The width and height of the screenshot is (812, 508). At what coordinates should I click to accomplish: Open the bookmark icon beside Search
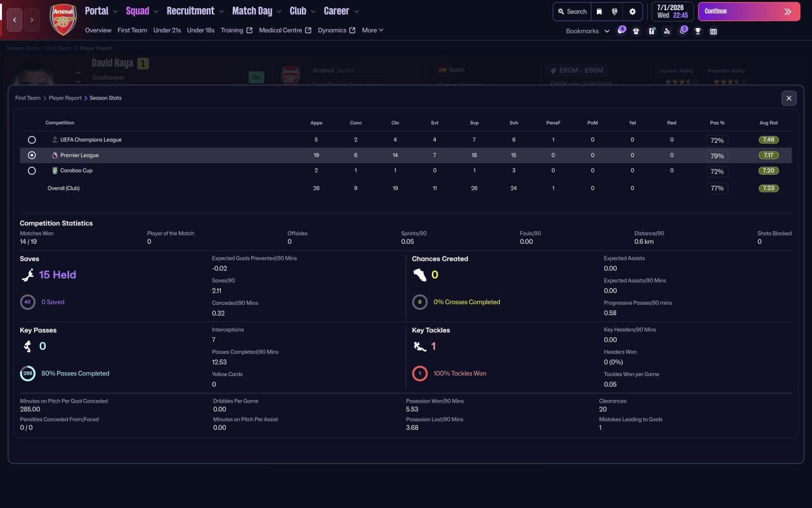coord(599,11)
